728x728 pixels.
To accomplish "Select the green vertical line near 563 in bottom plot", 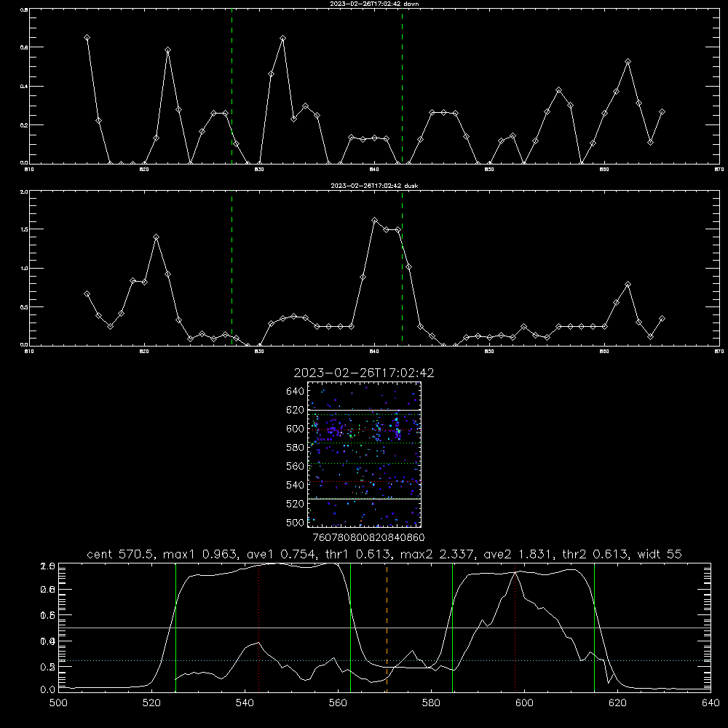I will pyautogui.click(x=351, y=627).
